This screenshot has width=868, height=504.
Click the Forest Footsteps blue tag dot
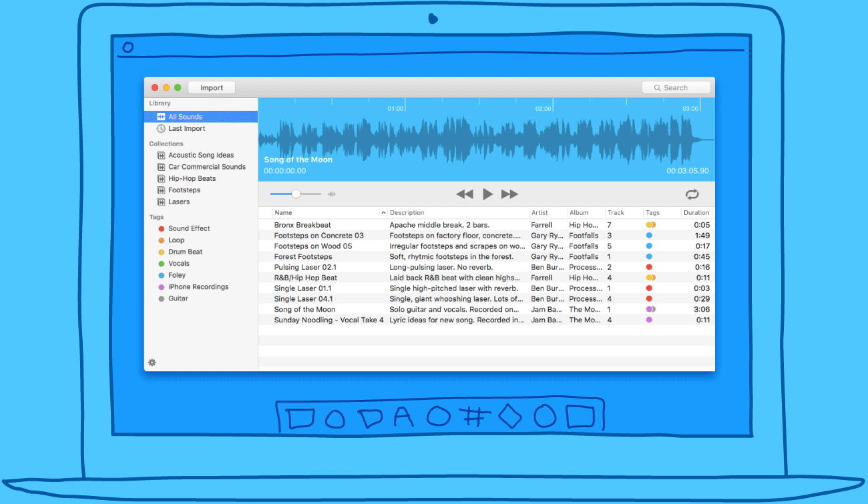[x=649, y=257]
